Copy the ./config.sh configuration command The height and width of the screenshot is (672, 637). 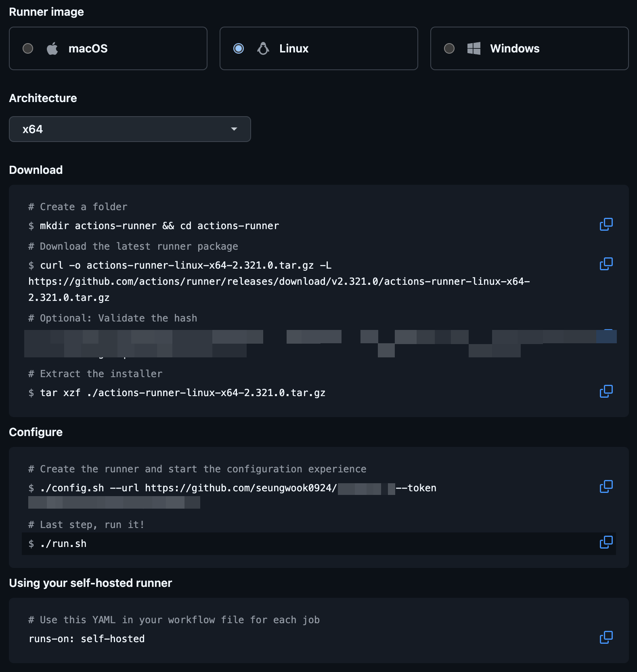coord(606,486)
